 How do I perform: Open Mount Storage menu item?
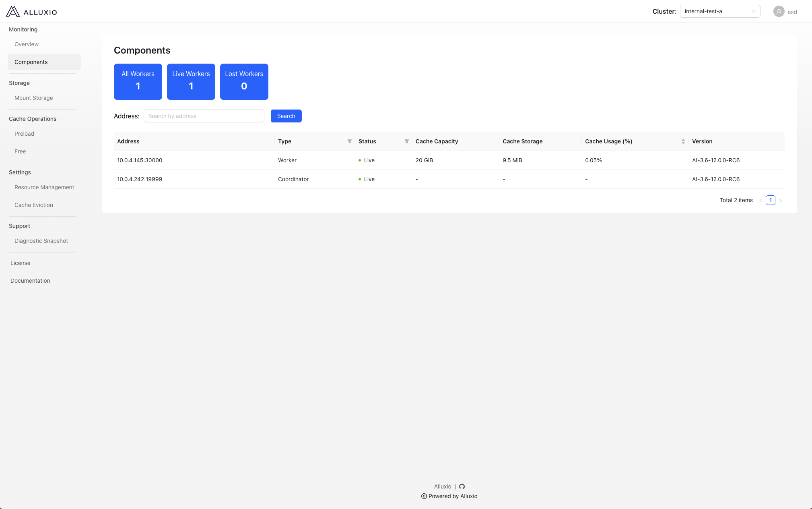point(34,98)
